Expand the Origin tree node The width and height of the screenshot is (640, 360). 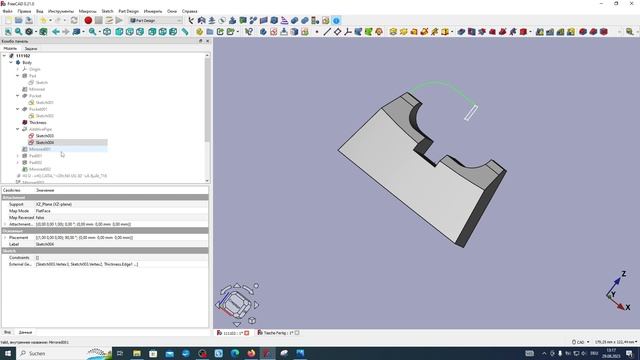(18, 69)
